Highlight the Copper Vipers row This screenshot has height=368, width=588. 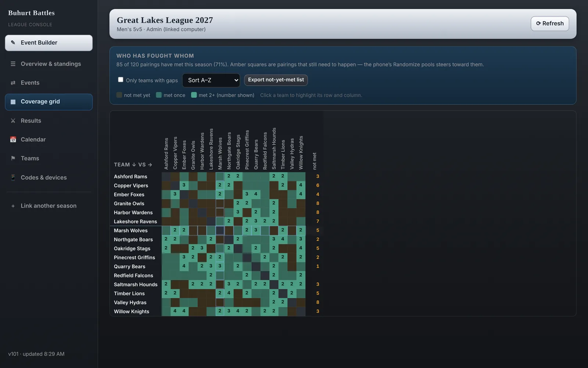click(131, 185)
